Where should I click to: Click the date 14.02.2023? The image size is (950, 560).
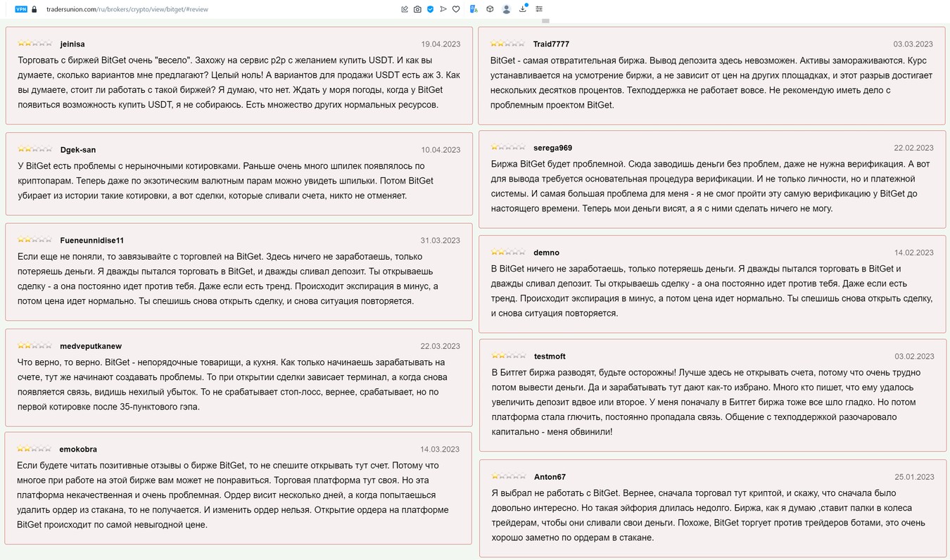coord(914,253)
